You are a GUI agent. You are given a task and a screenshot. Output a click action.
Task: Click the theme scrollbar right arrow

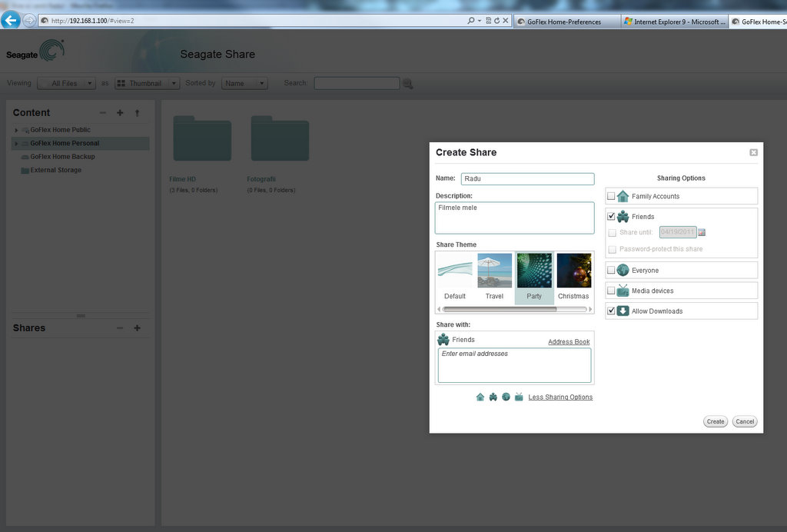[x=590, y=309]
